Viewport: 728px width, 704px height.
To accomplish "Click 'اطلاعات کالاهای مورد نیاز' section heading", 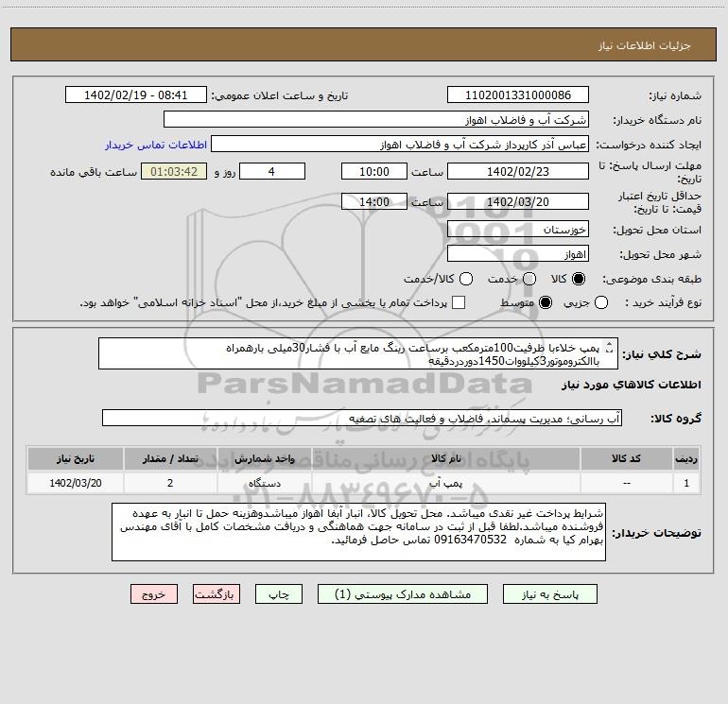I will click(631, 385).
